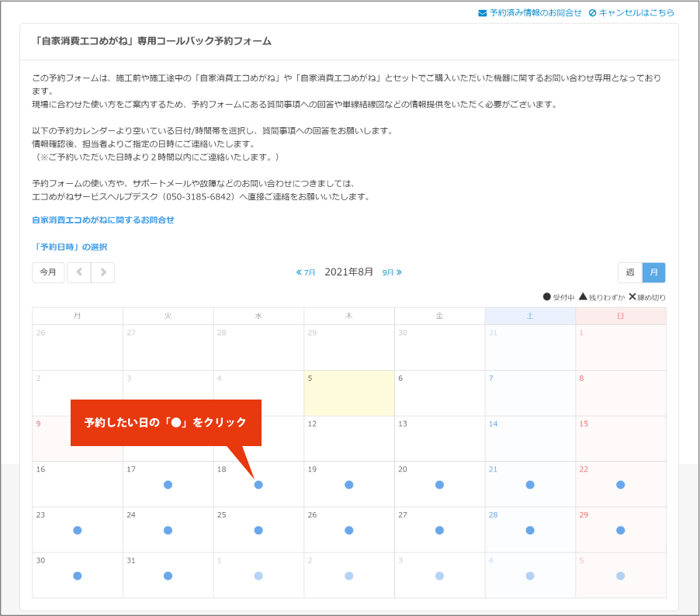Click the ✕締め切り legend entry
700x616 pixels.
[x=647, y=297]
